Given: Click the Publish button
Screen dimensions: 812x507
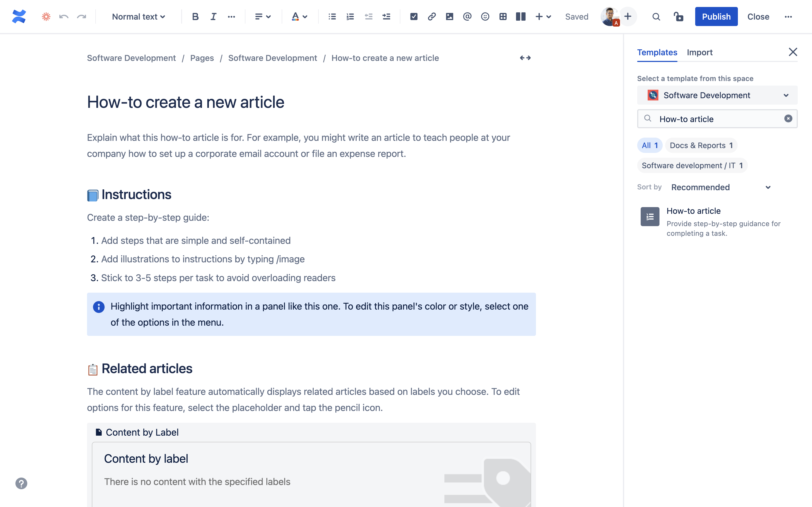Looking at the screenshot, I should click(716, 16).
